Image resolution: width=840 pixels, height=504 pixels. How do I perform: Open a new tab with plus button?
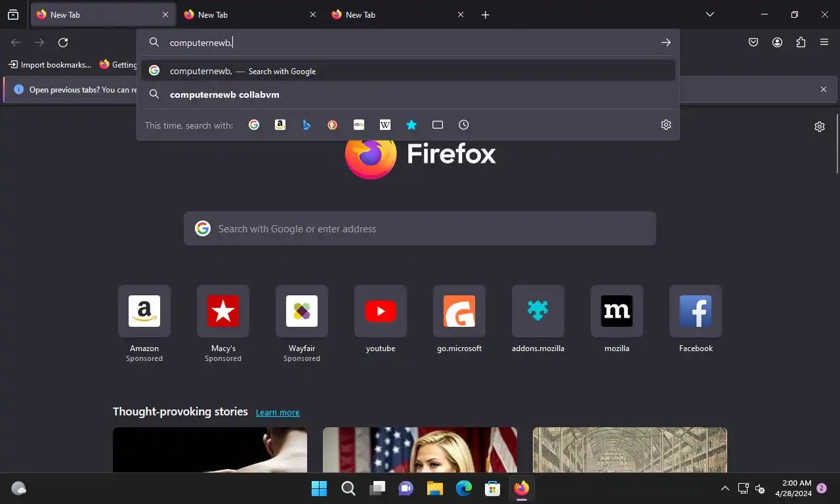(486, 14)
